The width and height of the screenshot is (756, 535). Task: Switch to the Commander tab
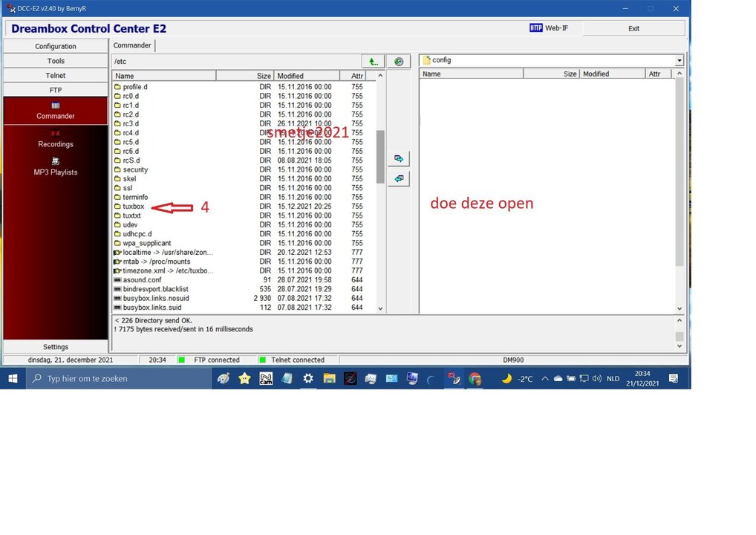pyautogui.click(x=132, y=45)
